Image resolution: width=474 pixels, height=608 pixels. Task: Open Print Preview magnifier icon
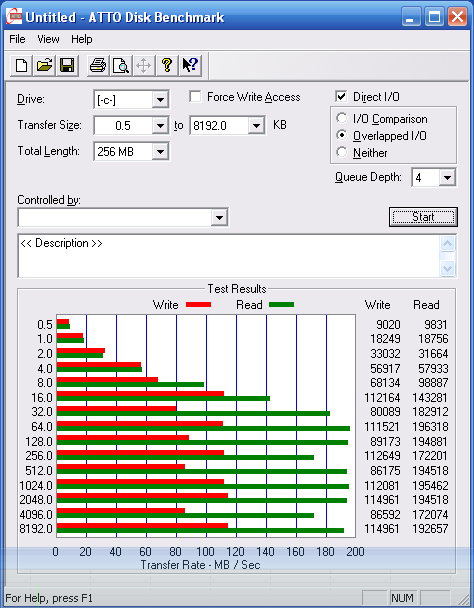coord(121,65)
